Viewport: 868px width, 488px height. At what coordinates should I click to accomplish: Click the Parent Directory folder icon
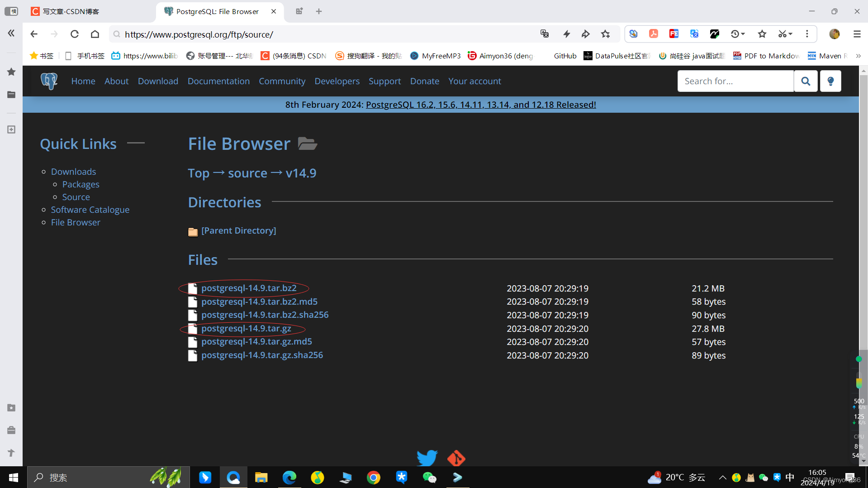coord(193,232)
